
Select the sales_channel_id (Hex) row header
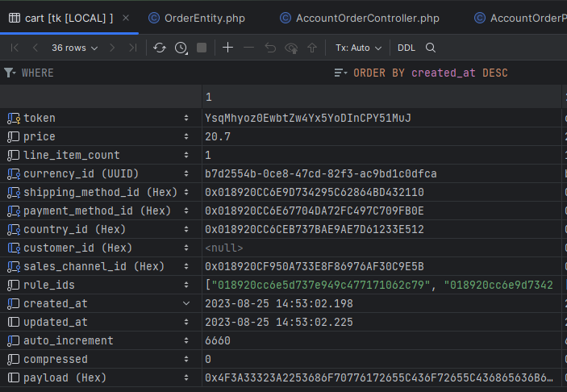pos(101,266)
